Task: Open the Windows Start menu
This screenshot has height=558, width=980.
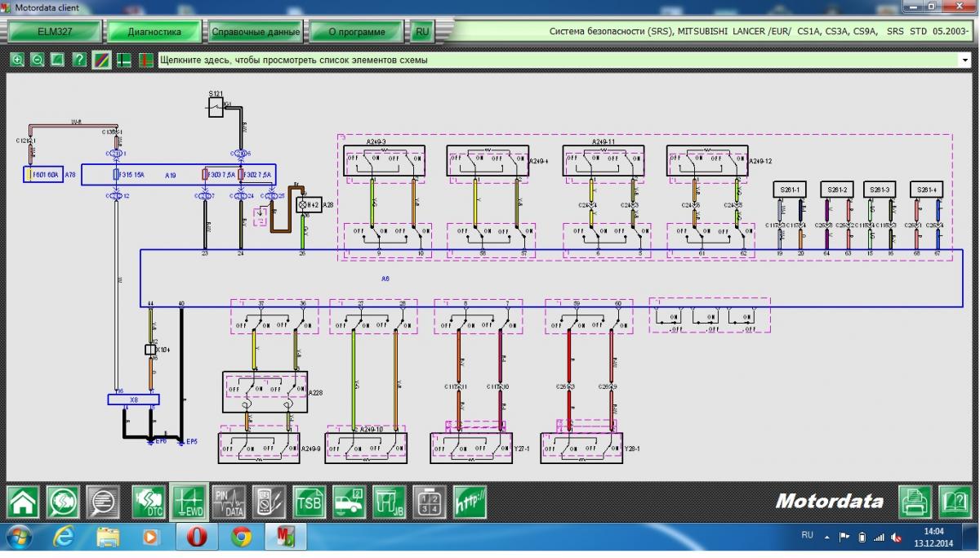Action: (18, 537)
